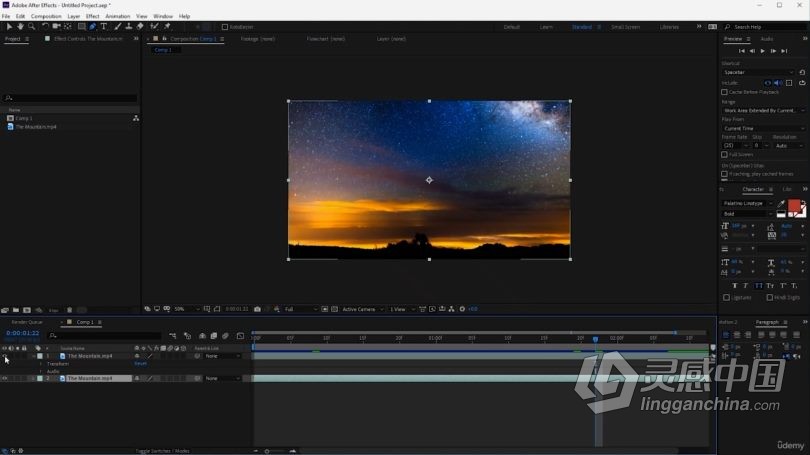Open the Preview Resolution Auto dropdown
The width and height of the screenshot is (810, 455).
point(789,146)
